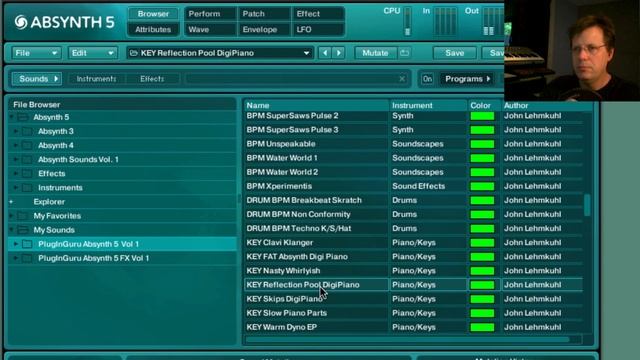This screenshot has height=360, width=640.
Task: Open the preset name dropdown list
Action: (306, 53)
